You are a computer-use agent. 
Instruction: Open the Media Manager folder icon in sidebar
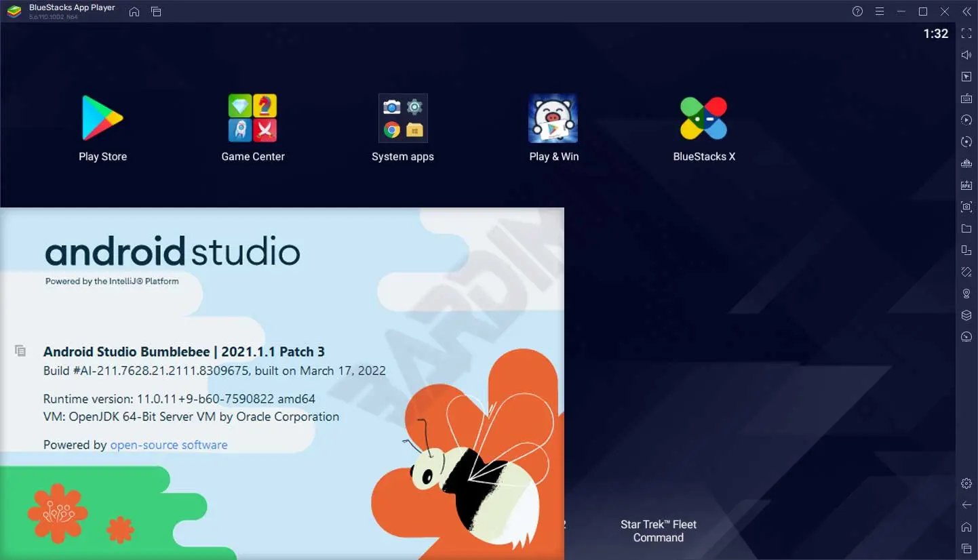[x=966, y=228]
